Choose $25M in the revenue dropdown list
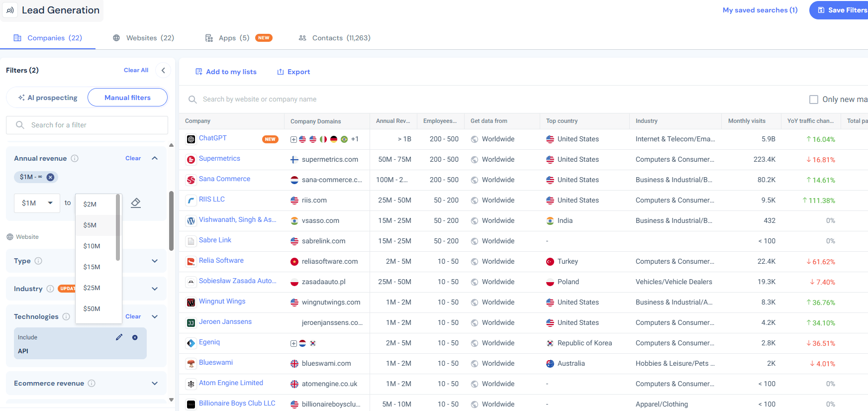The height and width of the screenshot is (411, 868). click(x=96, y=288)
